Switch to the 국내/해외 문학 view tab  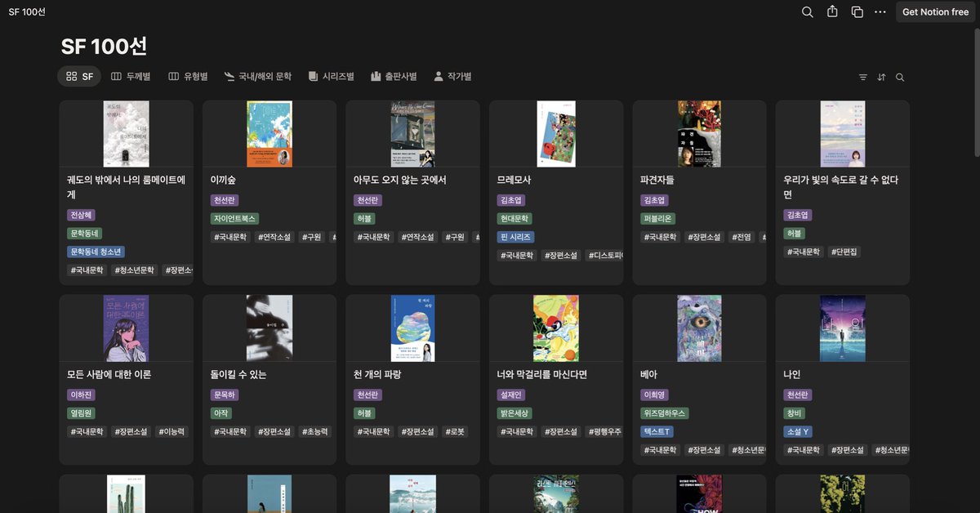click(x=257, y=76)
